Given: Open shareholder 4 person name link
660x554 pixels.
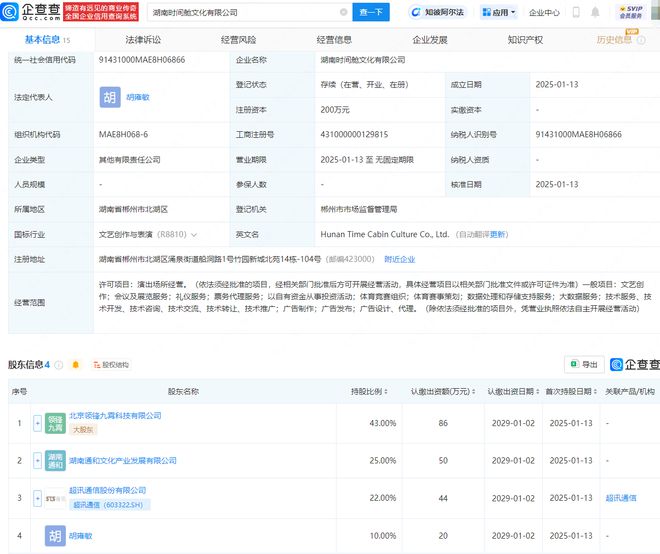Looking at the screenshot, I should tap(80, 536).
